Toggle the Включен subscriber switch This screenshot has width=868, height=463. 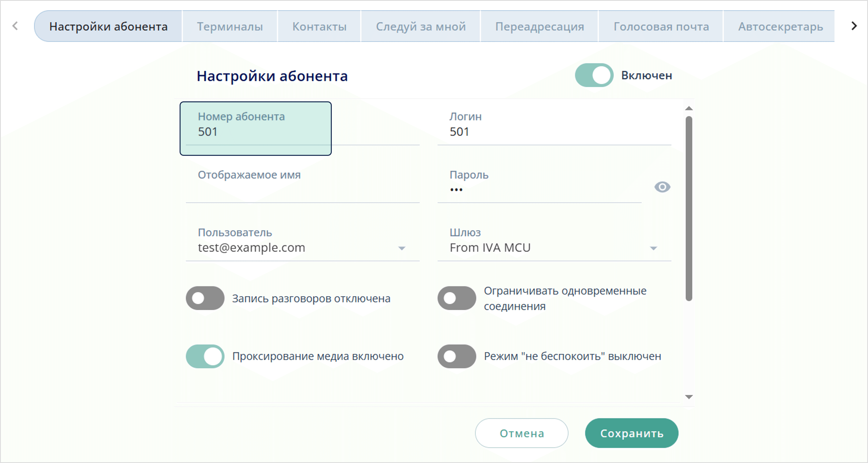point(594,75)
